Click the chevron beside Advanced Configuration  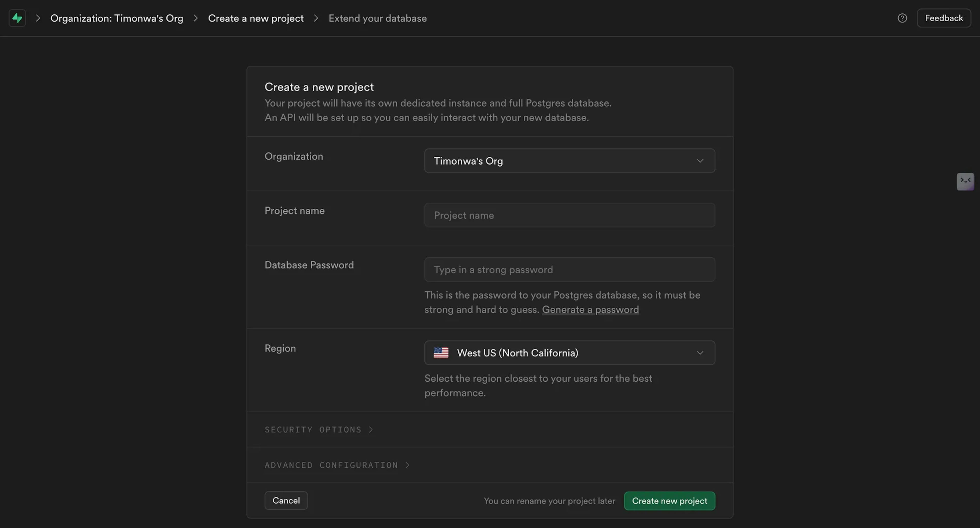pos(408,465)
